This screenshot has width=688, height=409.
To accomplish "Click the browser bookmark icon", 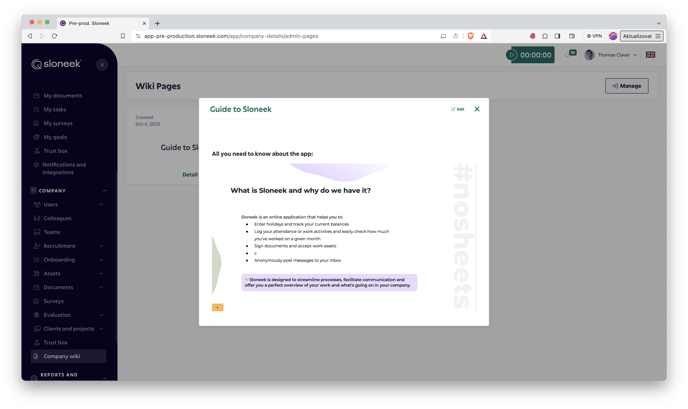I will [x=123, y=36].
